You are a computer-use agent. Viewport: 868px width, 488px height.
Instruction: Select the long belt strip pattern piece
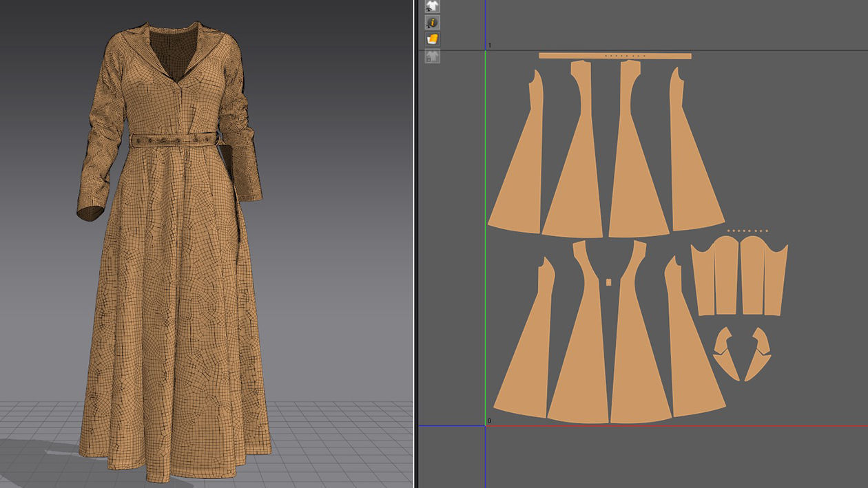click(x=614, y=56)
